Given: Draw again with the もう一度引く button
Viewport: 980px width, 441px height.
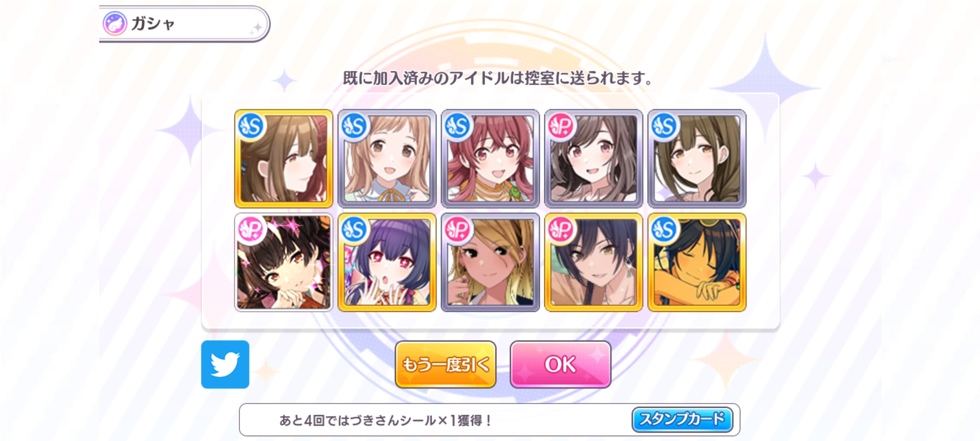Looking at the screenshot, I should (x=445, y=364).
